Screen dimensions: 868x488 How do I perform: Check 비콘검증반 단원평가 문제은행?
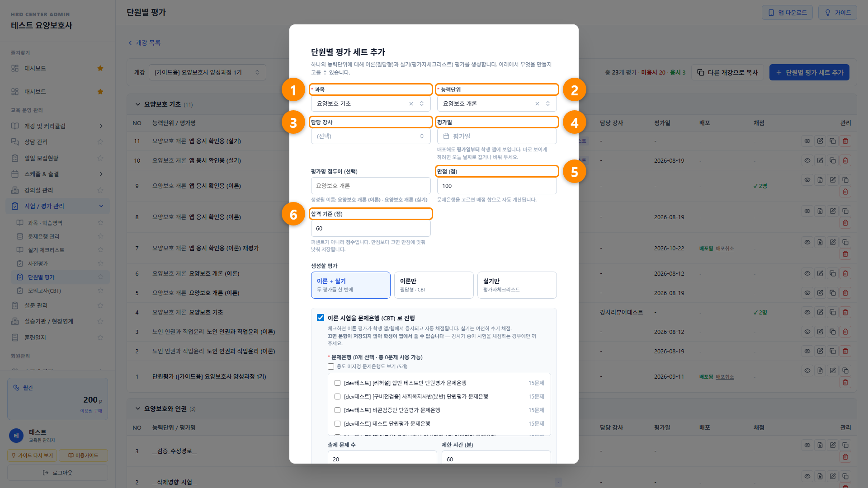pyautogui.click(x=337, y=410)
